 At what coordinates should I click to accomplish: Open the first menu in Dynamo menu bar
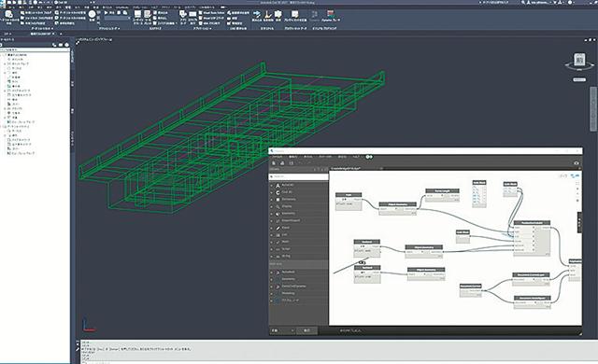(278, 157)
